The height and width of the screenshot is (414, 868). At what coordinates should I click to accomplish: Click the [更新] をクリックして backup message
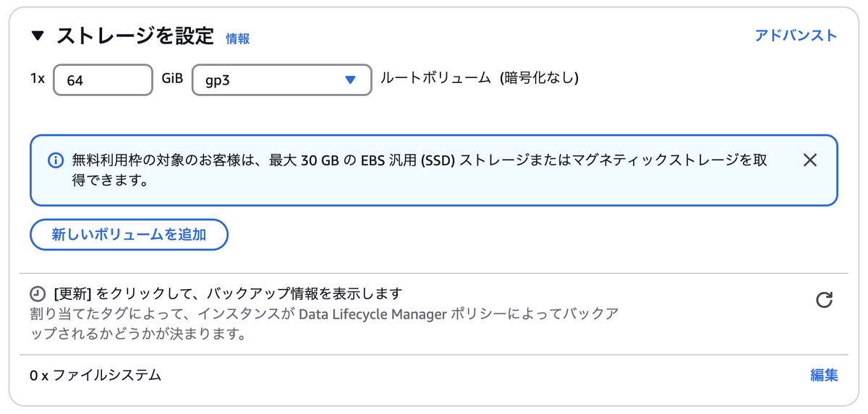pyautogui.click(x=227, y=294)
